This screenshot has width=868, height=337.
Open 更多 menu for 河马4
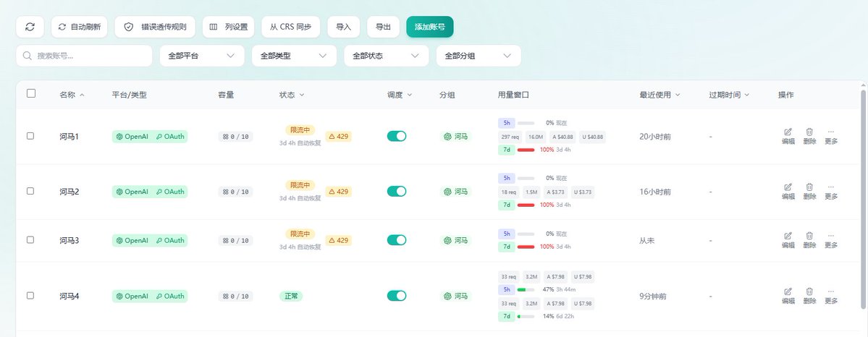click(x=831, y=296)
